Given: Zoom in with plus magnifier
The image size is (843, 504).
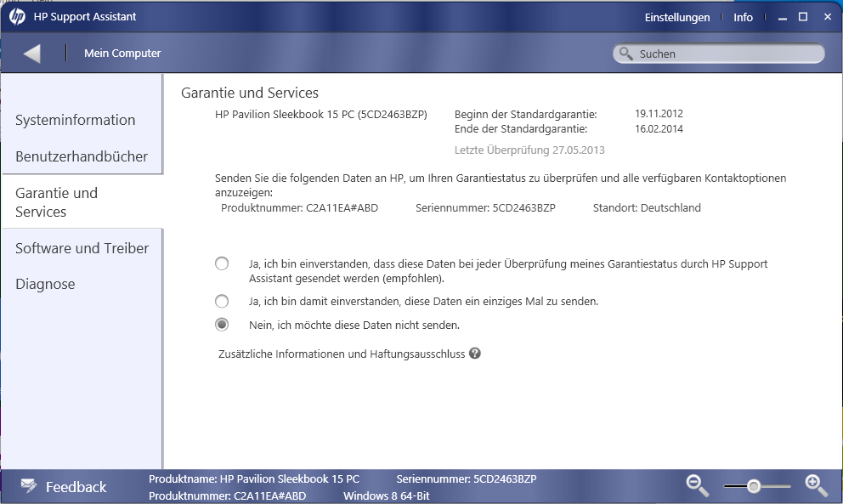Looking at the screenshot, I should pyautogui.click(x=816, y=485).
